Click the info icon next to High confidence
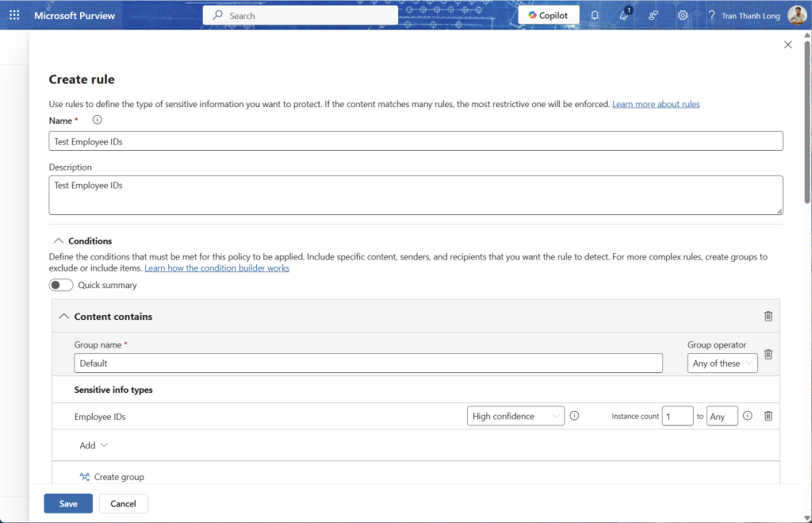The image size is (812, 523). pyautogui.click(x=575, y=416)
